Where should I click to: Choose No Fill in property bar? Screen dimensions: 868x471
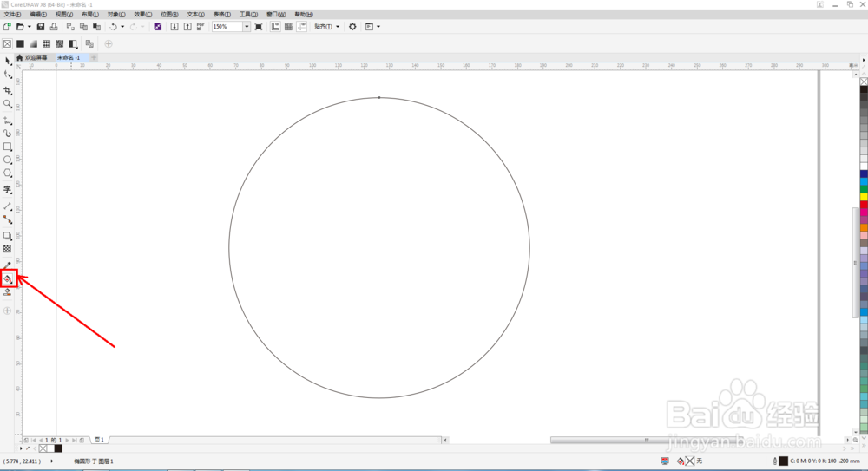(7, 43)
